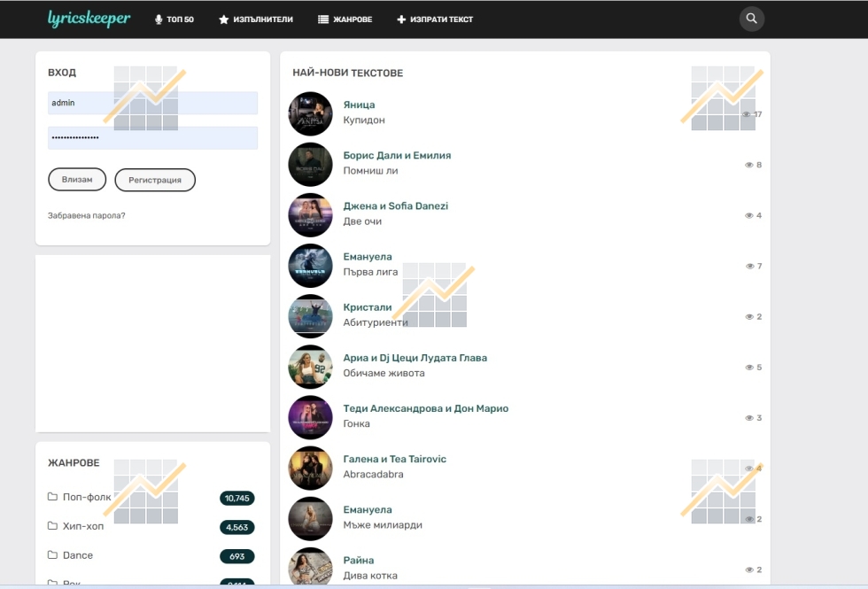Screen dimensions: 868x589
Task: Open the ИЗПЪЛНИТЕЛИ menu item
Action: click(262, 19)
